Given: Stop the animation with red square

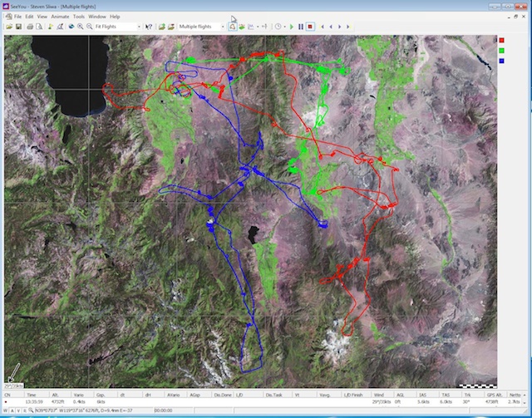Looking at the screenshot, I should pyautogui.click(x=310, y=27).
